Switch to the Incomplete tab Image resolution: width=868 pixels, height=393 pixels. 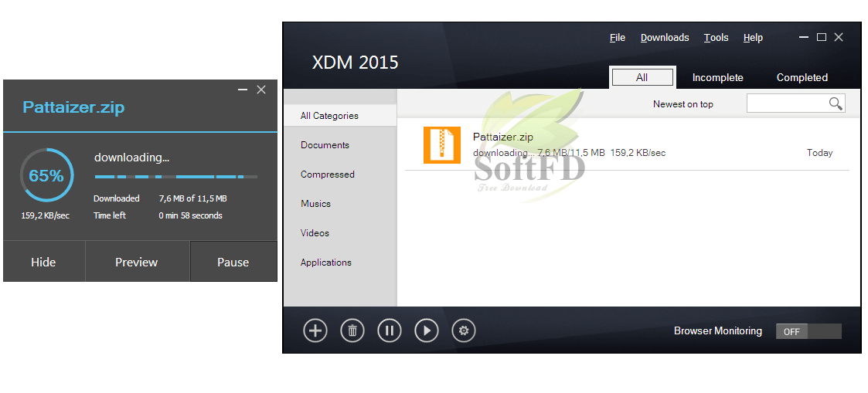point(717,77)
